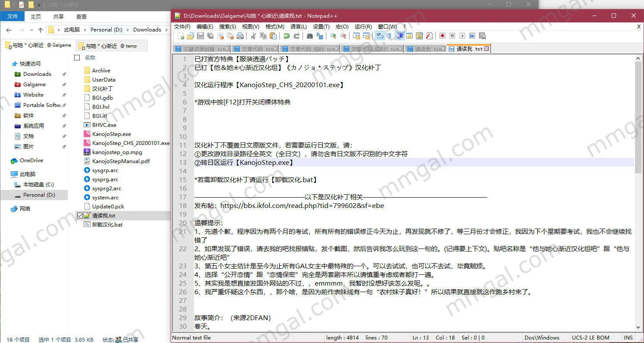Screen dimensions: 644x343
Task: Click the Show All Characters pilcrow icon
Action: click(x=390, y=36)
